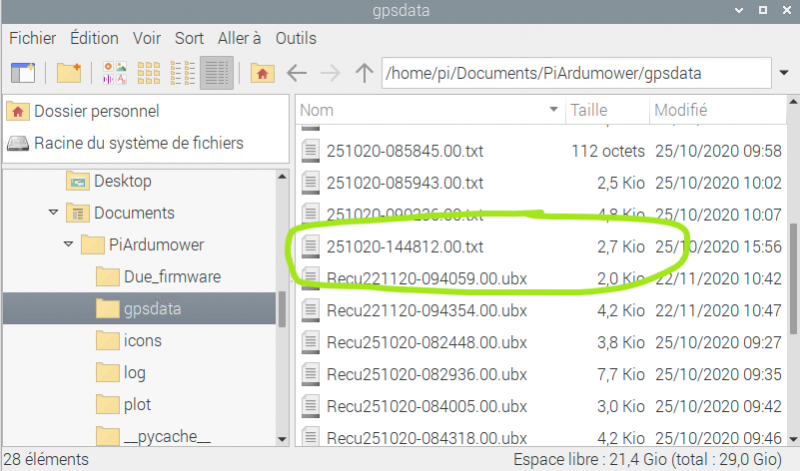Open the Voir menu
This screenshot has width=800, height=471.
coord(147,38)
